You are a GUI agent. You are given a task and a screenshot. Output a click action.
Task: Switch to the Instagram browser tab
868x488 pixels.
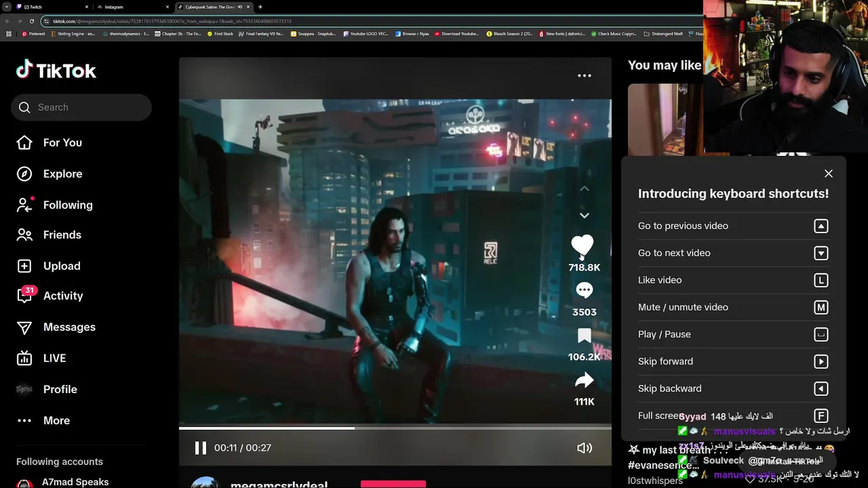(132, 7)
